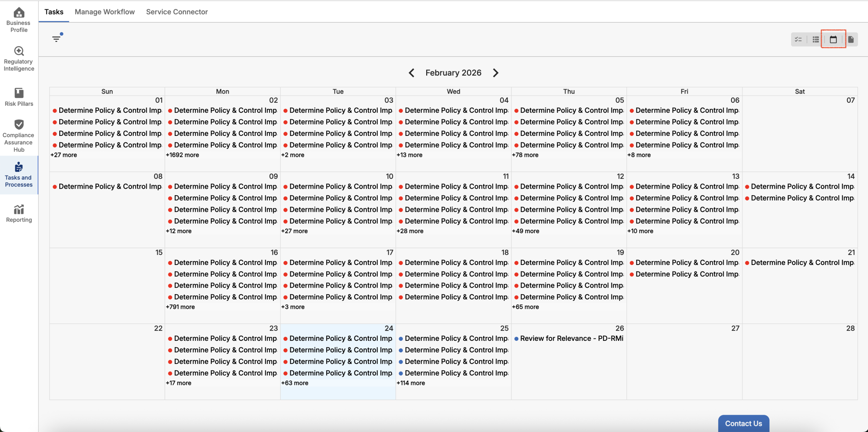Expand '+1692 more' on Monday 02
Viewport: 868px width, 432px height.
click(x=182, y=155)
